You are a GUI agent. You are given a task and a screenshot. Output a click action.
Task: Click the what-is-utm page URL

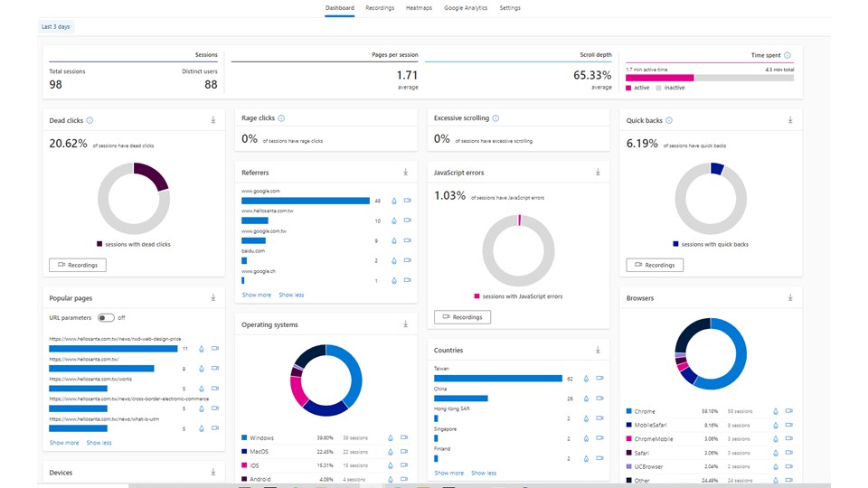pos(104,419)
